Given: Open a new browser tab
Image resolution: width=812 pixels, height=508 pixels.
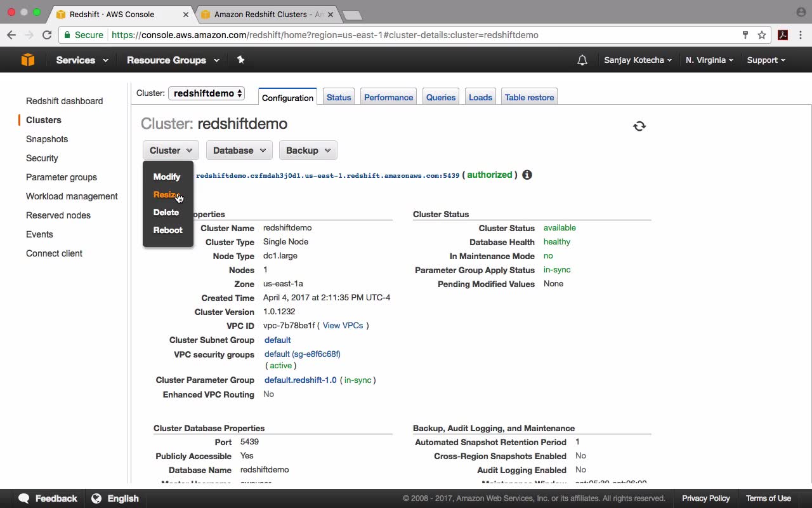Looking at the screenshot, I should click(351, 15).
